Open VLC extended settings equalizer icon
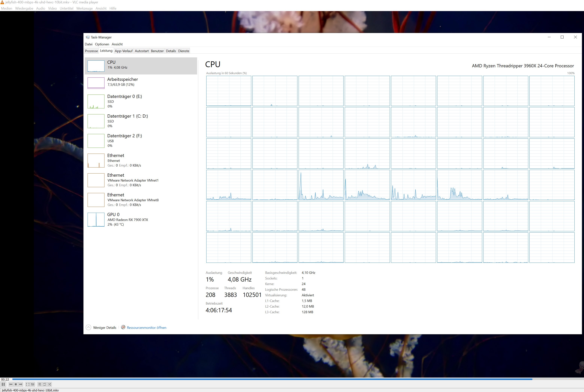The width and height of the screenshot is (584, 392). [33, 384]
